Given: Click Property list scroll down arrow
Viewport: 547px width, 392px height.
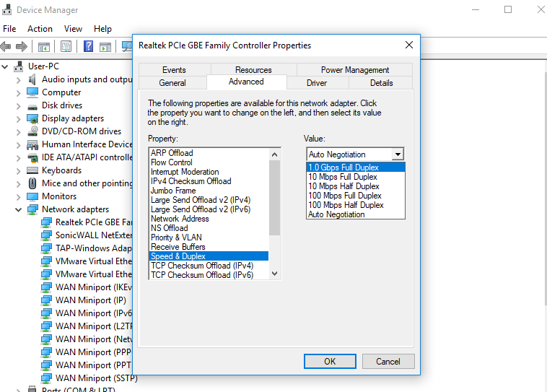Looking at the screenshot, I should pyautogui.click(x=274, y=274).
